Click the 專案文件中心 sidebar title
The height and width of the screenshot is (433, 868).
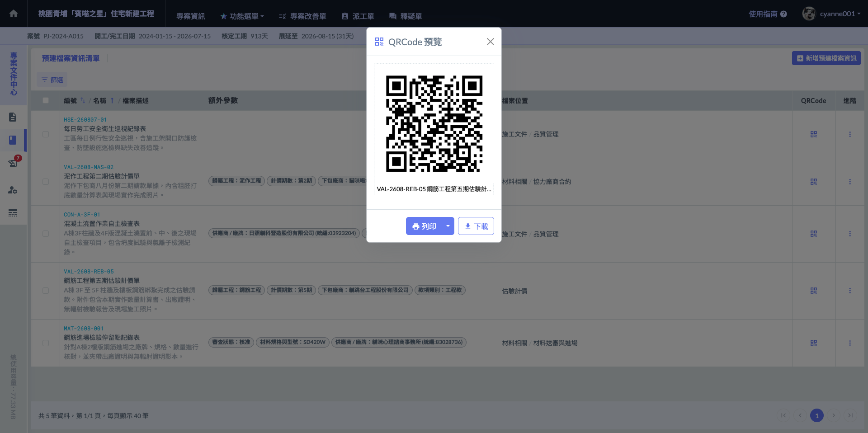point(14,74)
